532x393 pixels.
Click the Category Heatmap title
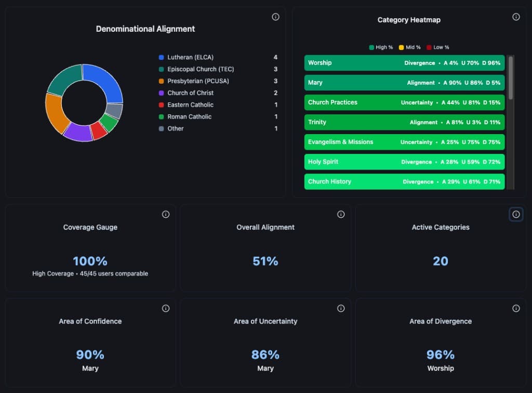(409, 20)
